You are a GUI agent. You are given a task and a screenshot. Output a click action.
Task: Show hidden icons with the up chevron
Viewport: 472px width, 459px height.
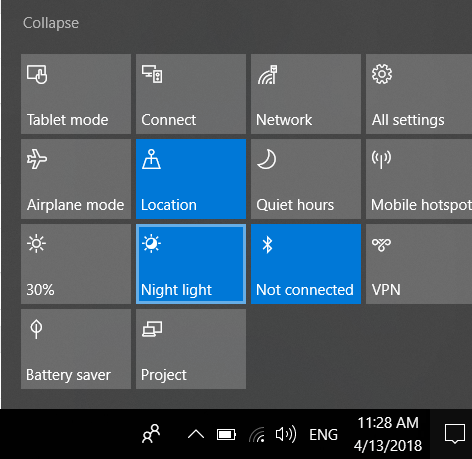pyautogui.click(x=196, y=434)
